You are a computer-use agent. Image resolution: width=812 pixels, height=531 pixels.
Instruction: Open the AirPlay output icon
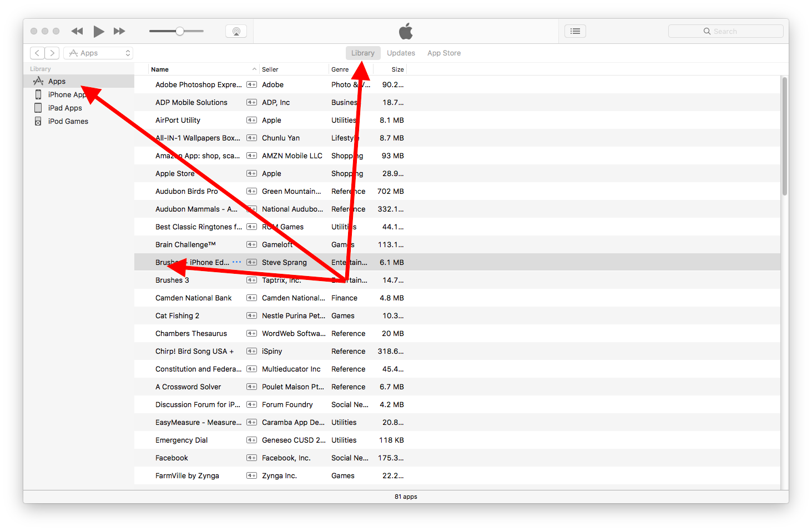tap(236, 31)
